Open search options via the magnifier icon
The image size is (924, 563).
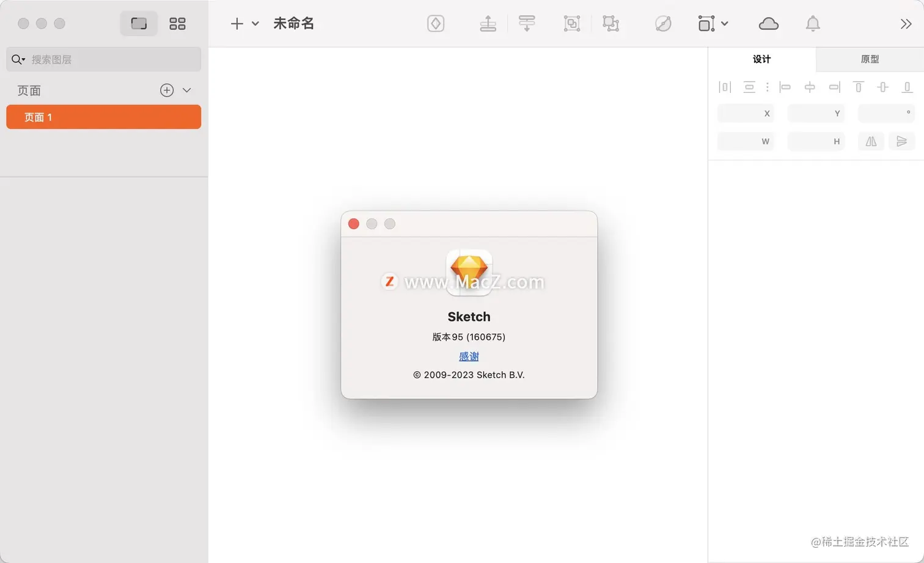18,59
